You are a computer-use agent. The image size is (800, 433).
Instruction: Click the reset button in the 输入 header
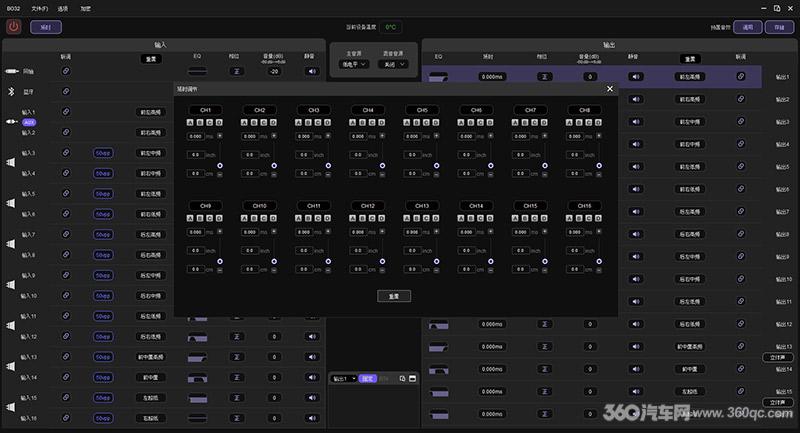tap(151, 59)
